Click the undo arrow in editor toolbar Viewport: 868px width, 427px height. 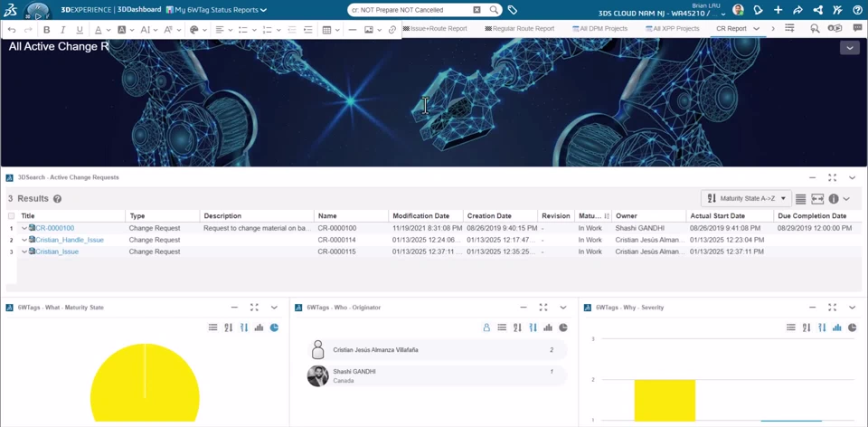click(x=12, y=30)
